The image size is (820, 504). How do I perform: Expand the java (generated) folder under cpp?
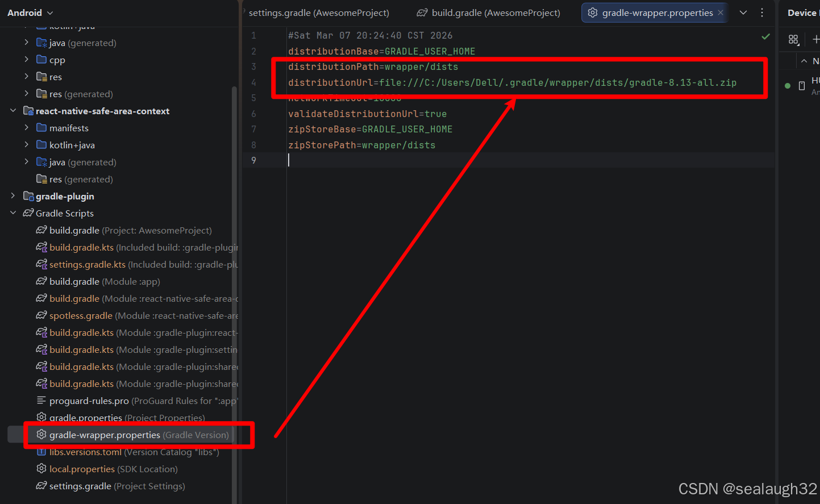click(26, 43)
